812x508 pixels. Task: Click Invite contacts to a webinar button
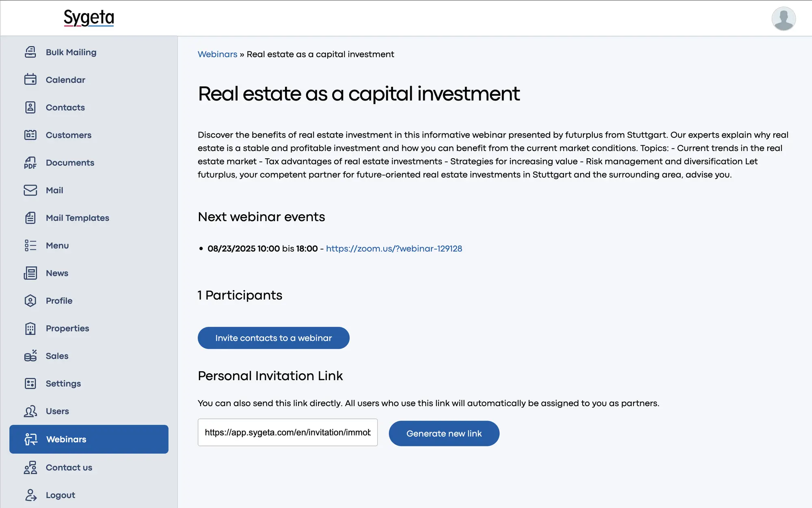coord(273,338)
